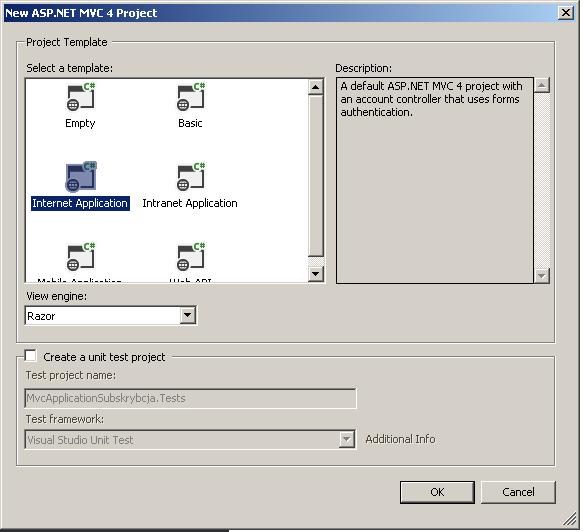The width and height of the screenshot is (584, 532).
Task: Click the Test project name field
Action: [x=190, y=398]
